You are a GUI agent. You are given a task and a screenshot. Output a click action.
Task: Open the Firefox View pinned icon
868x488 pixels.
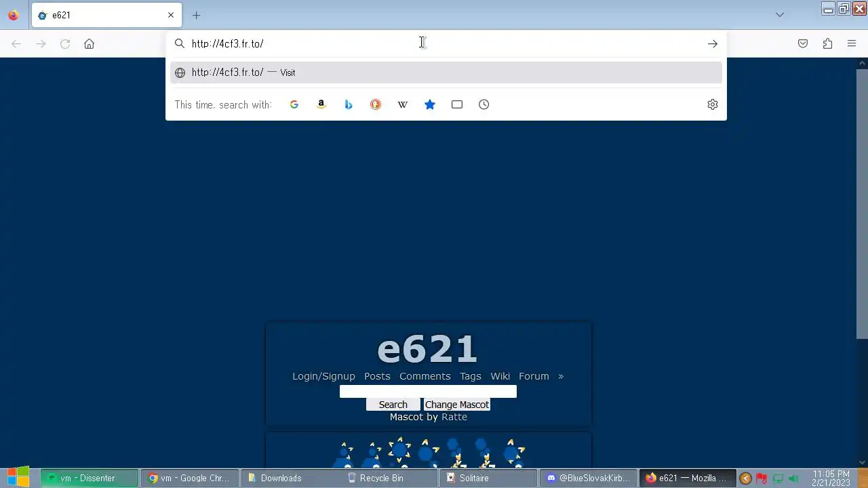[13, 15]
